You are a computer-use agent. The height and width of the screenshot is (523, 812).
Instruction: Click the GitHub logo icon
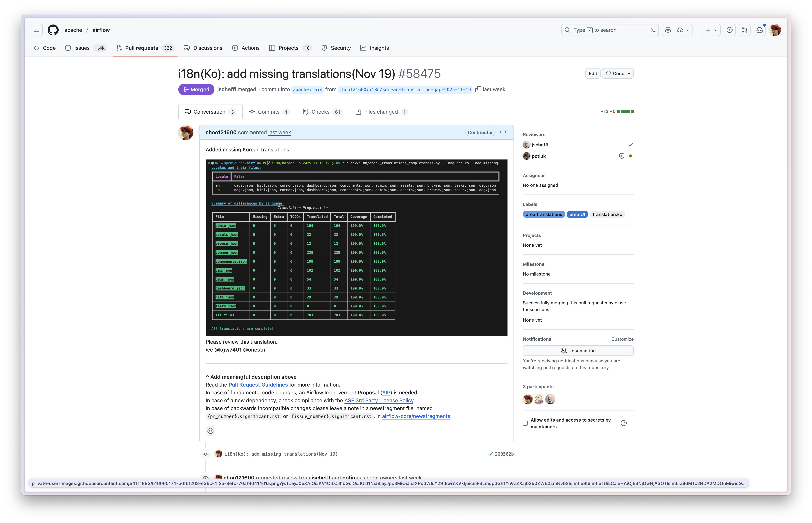53,30
